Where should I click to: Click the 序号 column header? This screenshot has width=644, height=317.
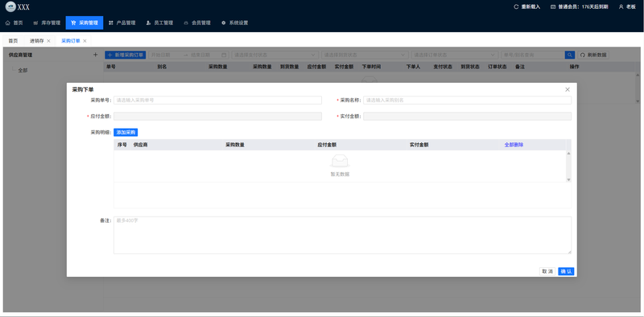[x=122, y=145]
